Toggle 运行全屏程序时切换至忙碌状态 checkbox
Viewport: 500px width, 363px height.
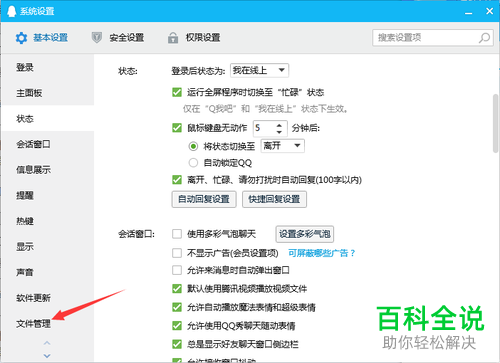(x=177, y=92)
